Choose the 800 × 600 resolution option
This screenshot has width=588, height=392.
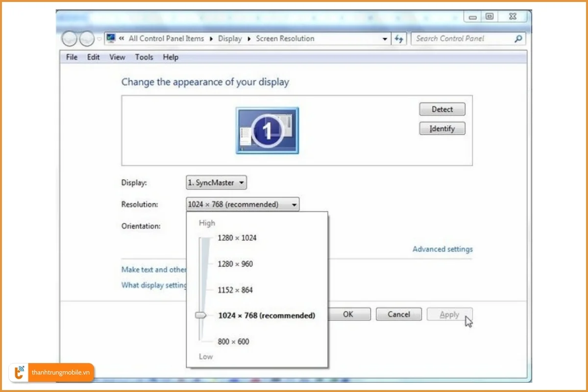233,342
